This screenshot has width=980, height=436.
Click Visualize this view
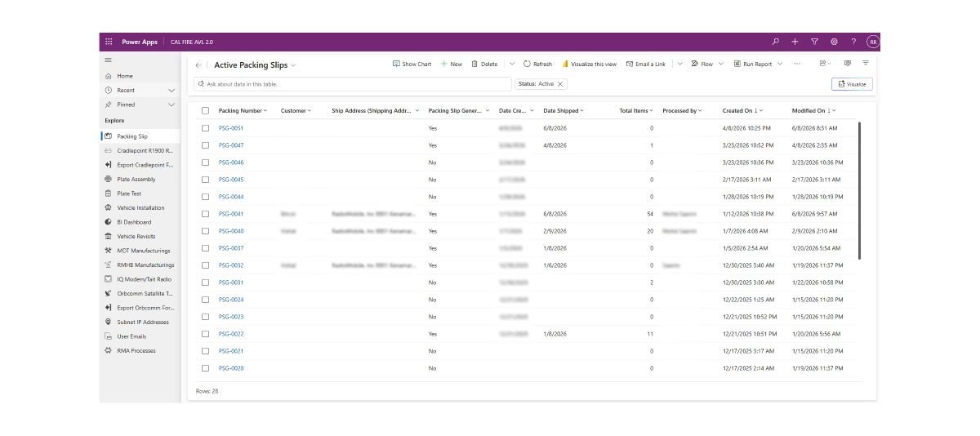(x=589, y=64)
